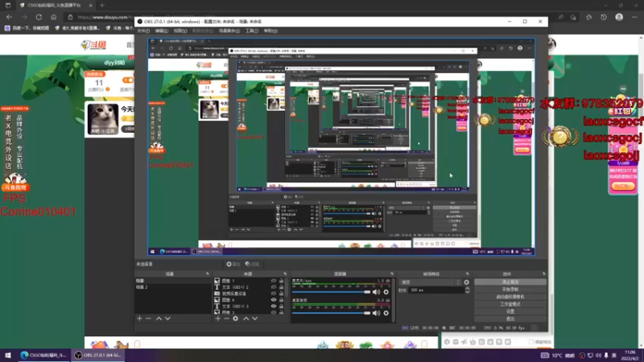
Task: Adjust transition duration 300 ms stepper arrows
Action: coord(467,290)
